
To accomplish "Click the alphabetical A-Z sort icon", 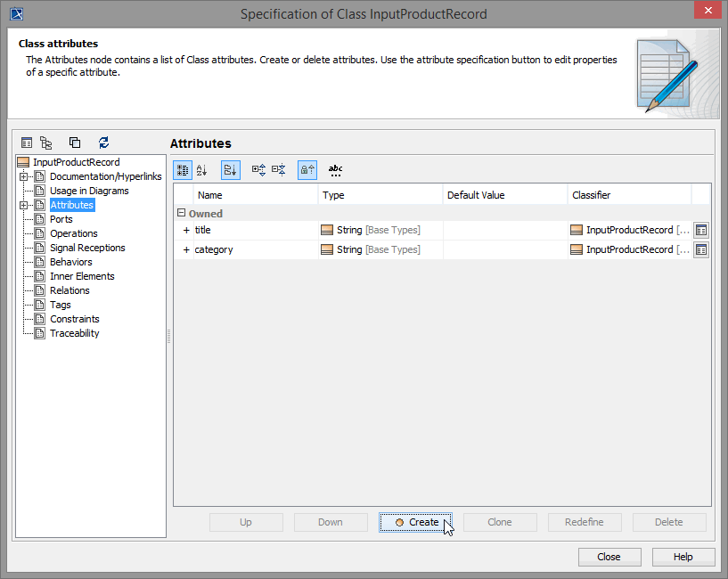I will tap(201, 169).
